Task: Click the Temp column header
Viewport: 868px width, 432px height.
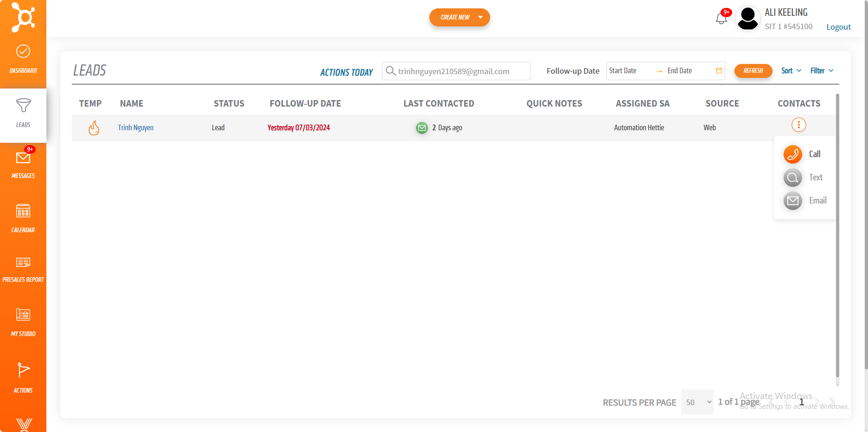Action: click(90, 103)
